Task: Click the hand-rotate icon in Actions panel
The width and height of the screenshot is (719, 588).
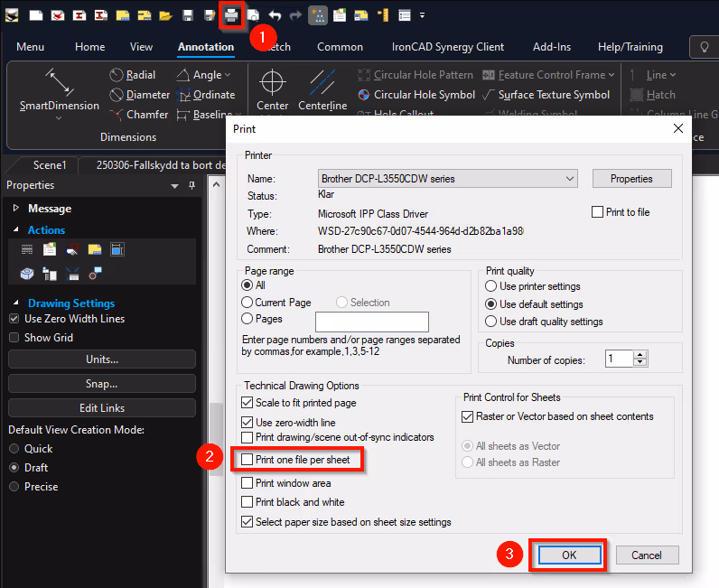Action: [x=72, y=249]
